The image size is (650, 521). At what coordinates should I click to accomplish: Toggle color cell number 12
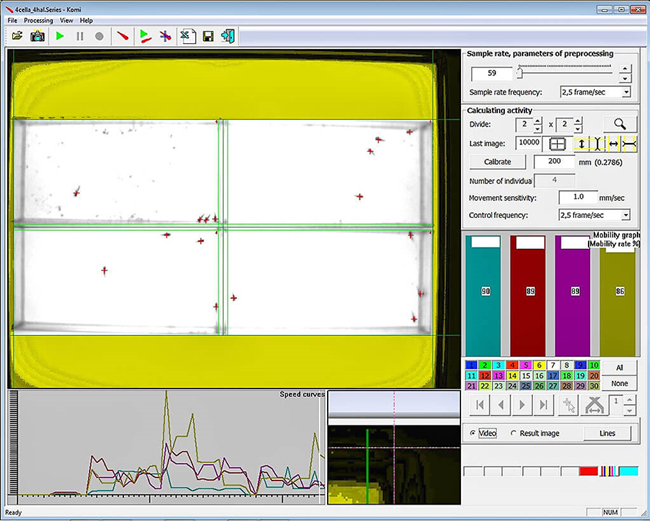[x=486, y=374]
